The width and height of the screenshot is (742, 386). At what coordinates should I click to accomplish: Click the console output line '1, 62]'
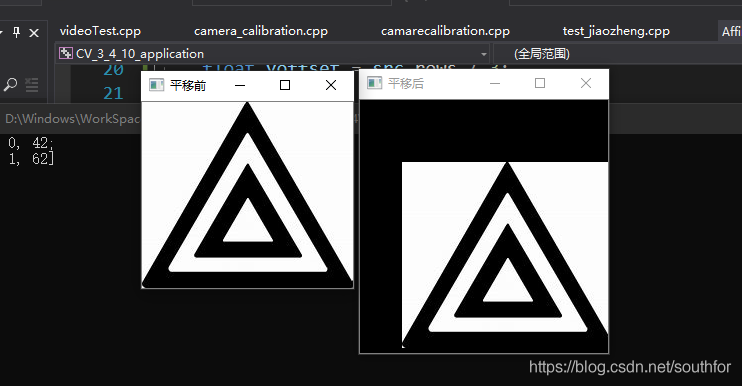(x=31, y=158)
